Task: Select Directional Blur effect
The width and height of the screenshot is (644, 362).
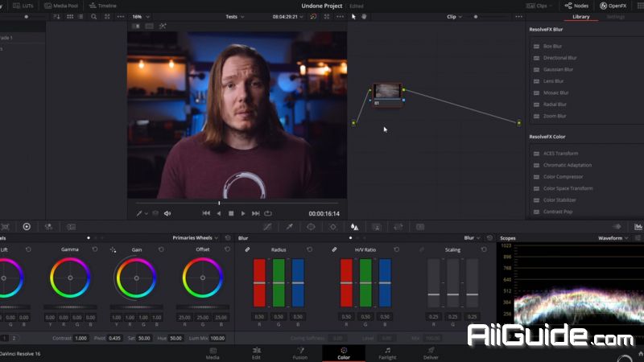Action: 559,58
